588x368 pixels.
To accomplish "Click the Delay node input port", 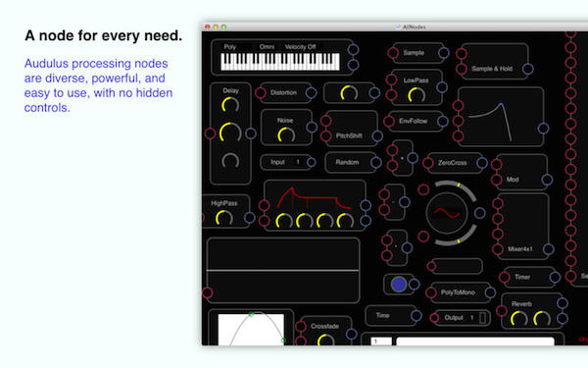I will tap(210, 133).
